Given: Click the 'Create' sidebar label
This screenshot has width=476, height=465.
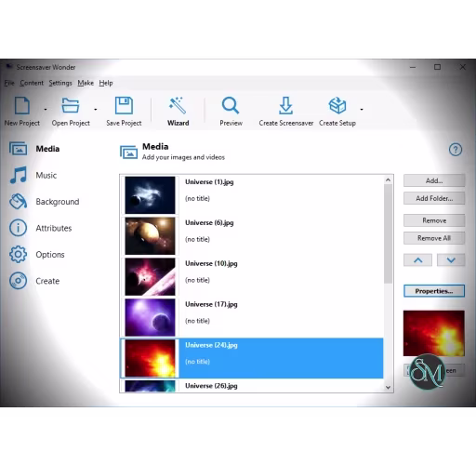Looking at the screenshot, I should coord(47,281).
